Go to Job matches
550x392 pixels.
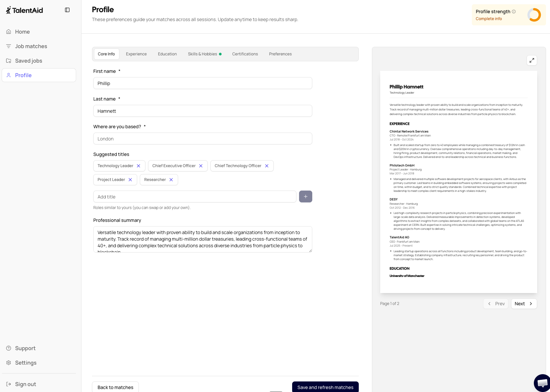[39, 46]
